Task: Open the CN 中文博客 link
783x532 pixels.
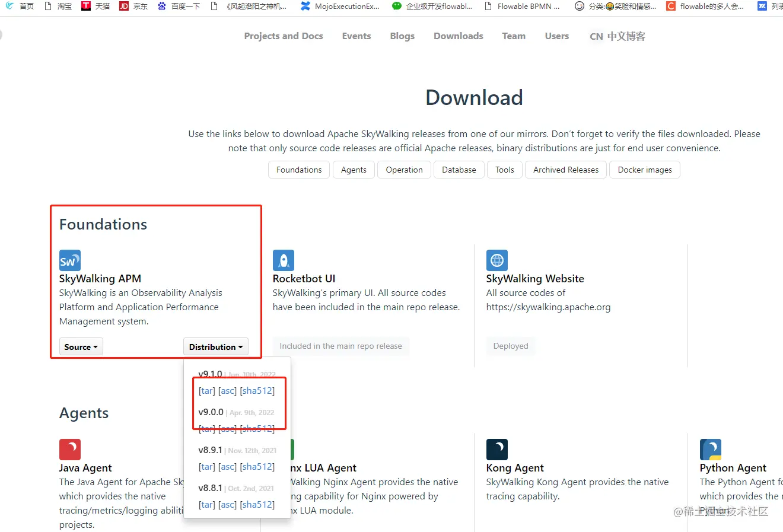Action: coord(618,36)
